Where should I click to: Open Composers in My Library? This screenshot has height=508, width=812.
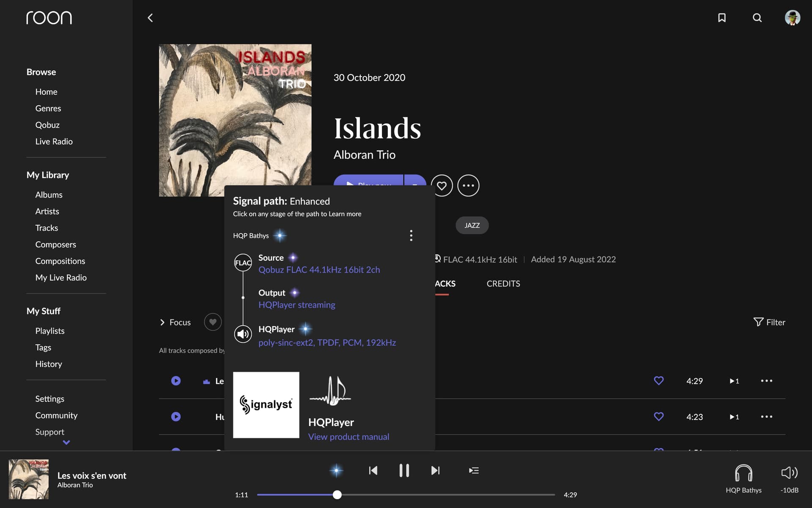[55, 245]
